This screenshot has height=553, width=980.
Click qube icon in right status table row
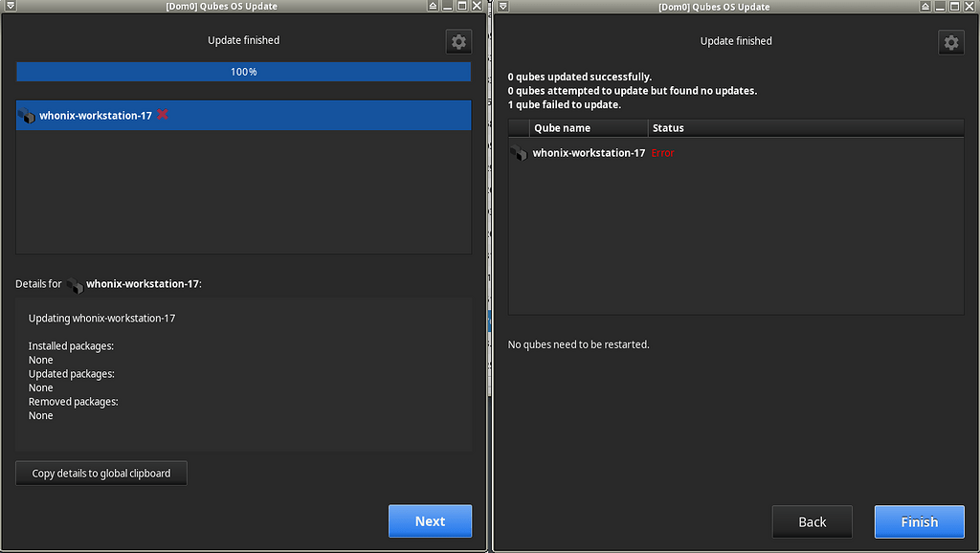coord(519,153)
